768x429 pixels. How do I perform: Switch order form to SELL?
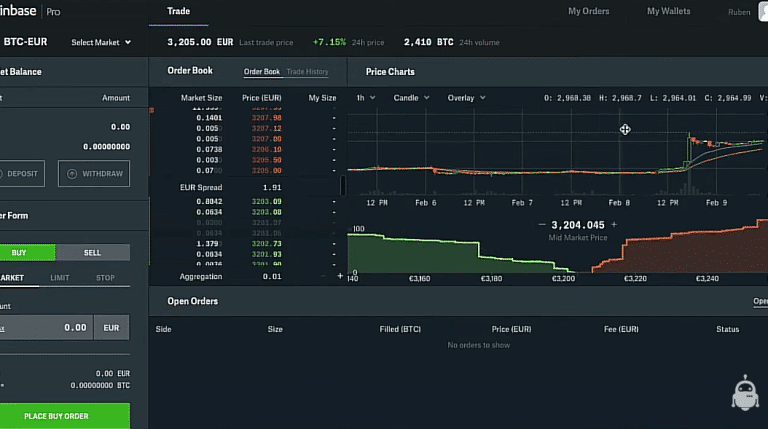[x=92, y=253]
